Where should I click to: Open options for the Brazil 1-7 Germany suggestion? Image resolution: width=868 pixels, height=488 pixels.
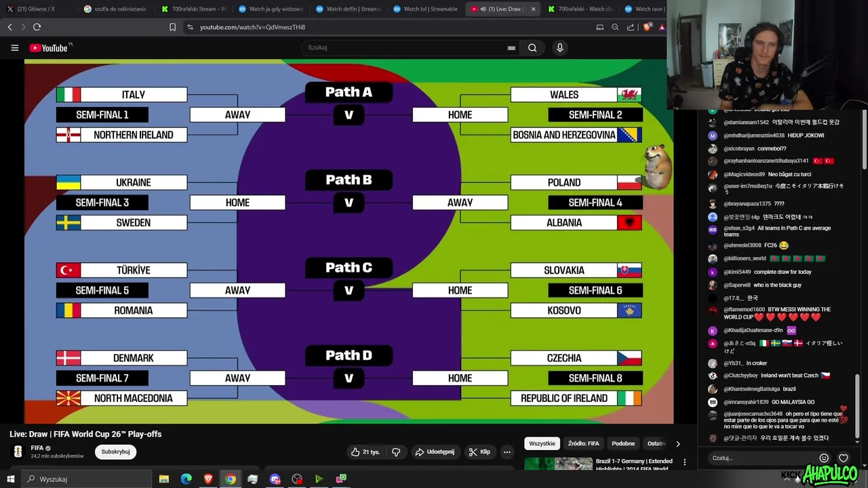684,462
